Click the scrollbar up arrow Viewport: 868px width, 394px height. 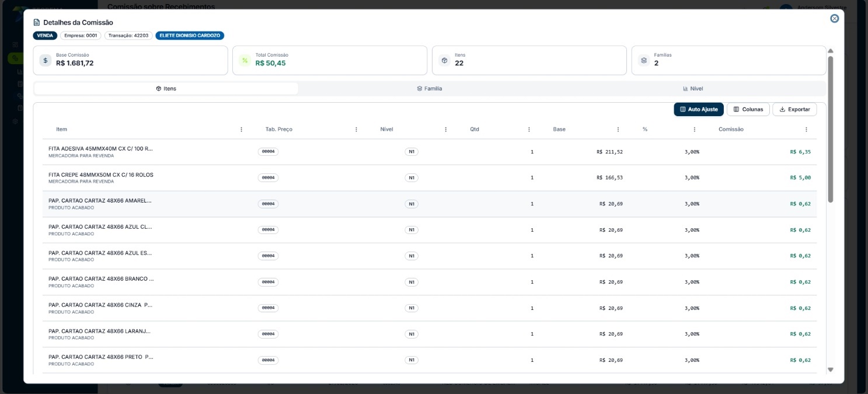point(831,51)
